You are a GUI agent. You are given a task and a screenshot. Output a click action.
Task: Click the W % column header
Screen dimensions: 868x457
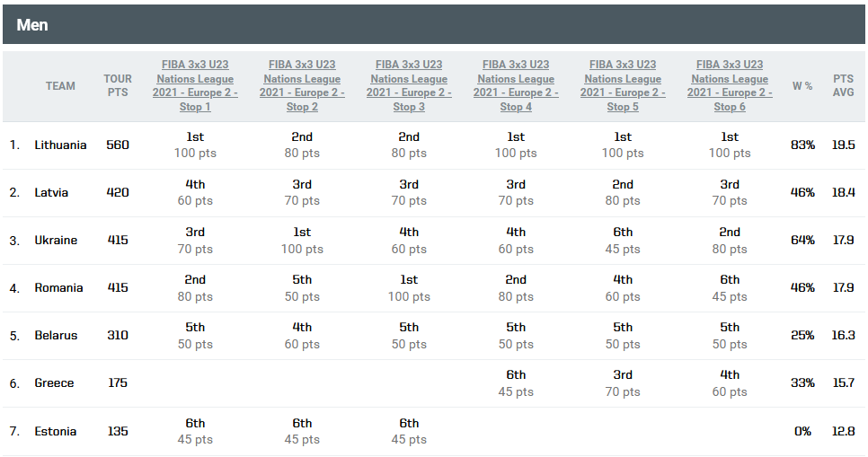[x=802, y=86]
